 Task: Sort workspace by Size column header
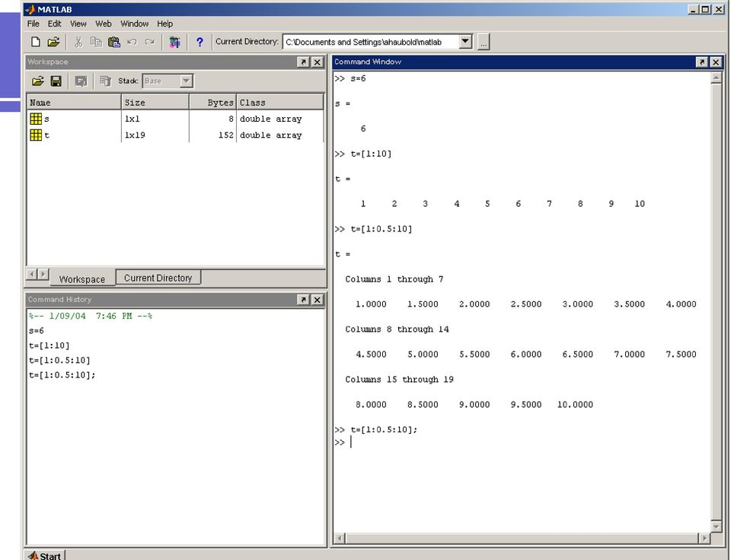[155, 103]
